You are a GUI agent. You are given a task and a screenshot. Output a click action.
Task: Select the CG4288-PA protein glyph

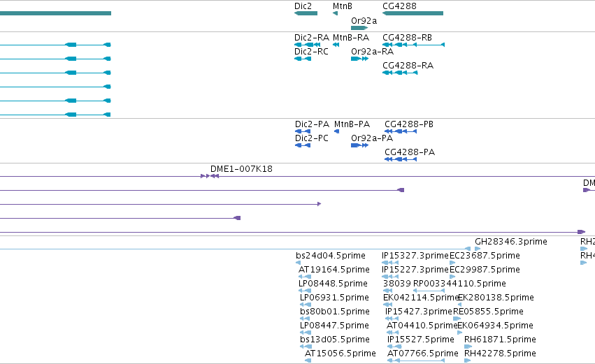[401, 159]
